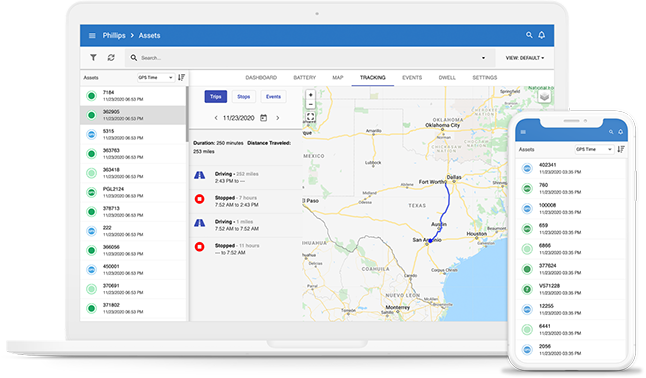
Task: Click status icon of asset 7184
Action: [x=91, y=96]
